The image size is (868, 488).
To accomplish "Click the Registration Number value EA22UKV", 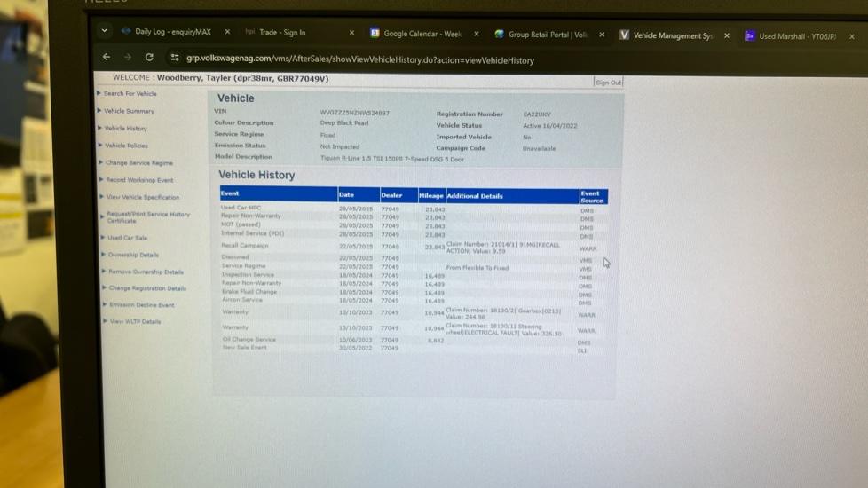I will [x=537, y=114].
